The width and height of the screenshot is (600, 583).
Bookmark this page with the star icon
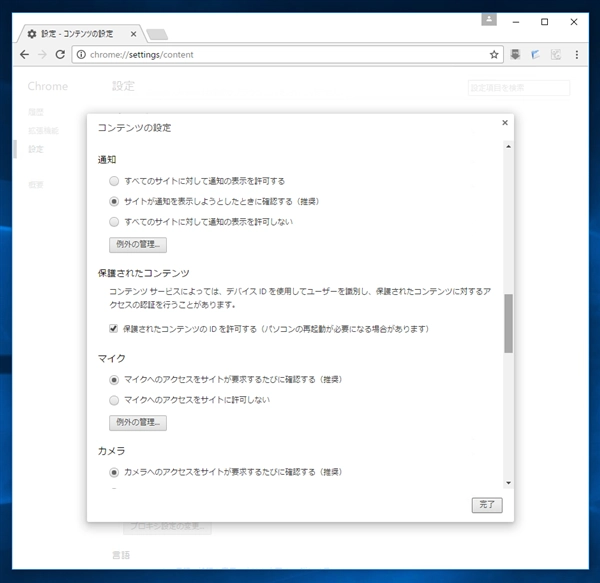[x=494, y=55]
